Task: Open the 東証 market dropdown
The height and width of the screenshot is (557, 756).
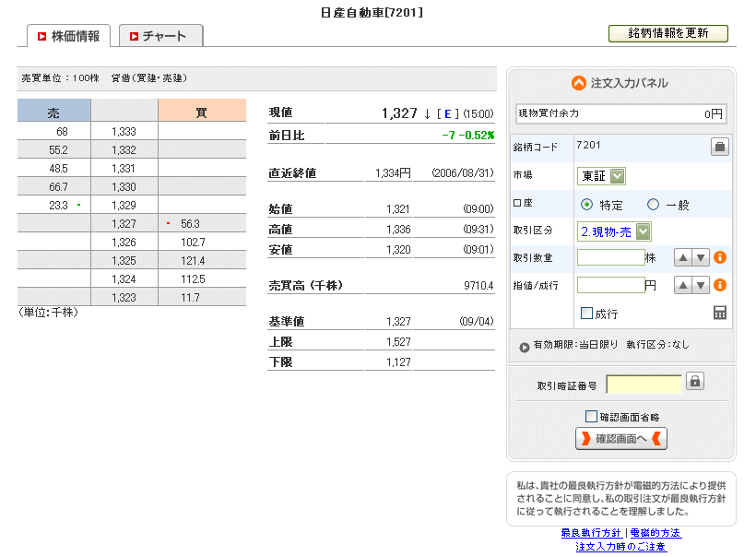Action: pyautogui.click(x=601, y=176)
